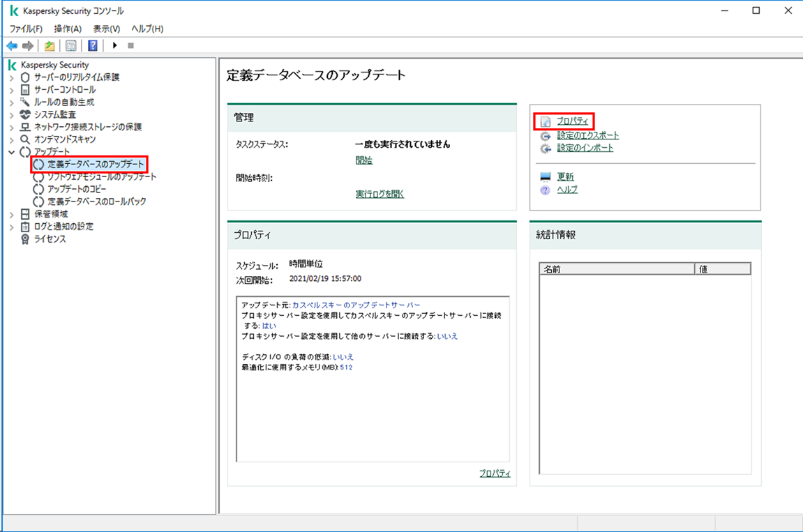The width and height of the screenshot is (803, 532).
Task: Expand the サーバーコントロール tree node
Action: (x=12, y=90)
